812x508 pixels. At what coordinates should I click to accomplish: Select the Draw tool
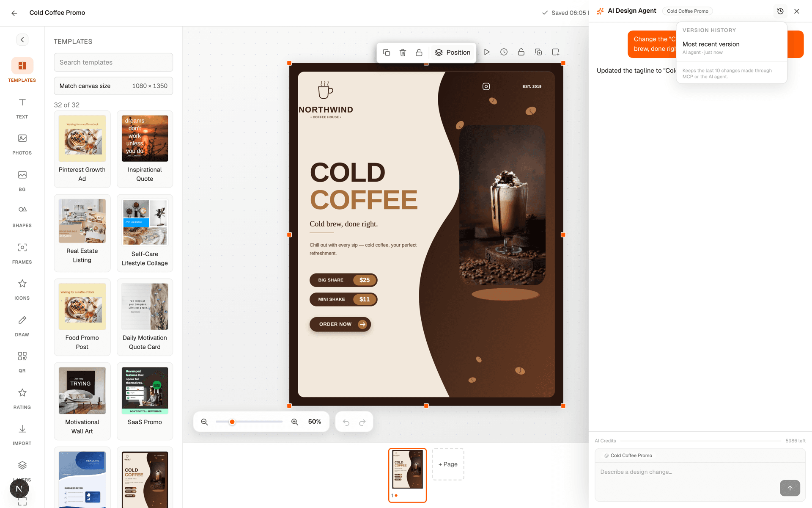click(x=22, y=326)
